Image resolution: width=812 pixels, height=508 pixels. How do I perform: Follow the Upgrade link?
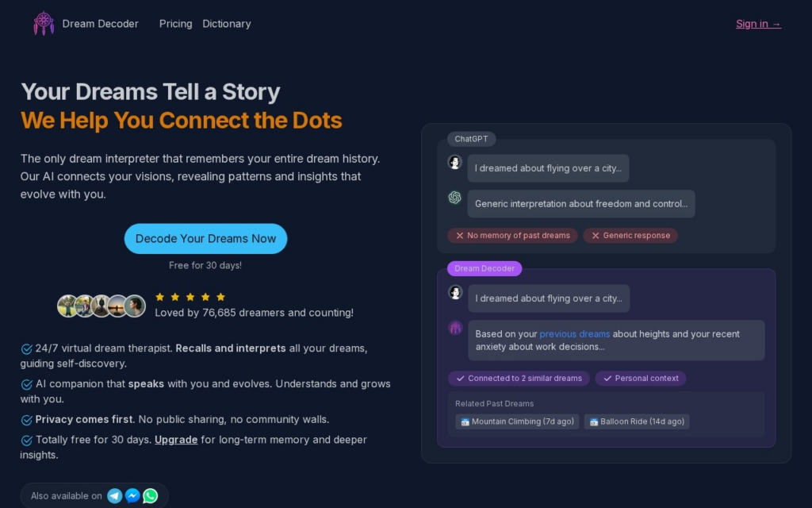[x=176, y=440]
